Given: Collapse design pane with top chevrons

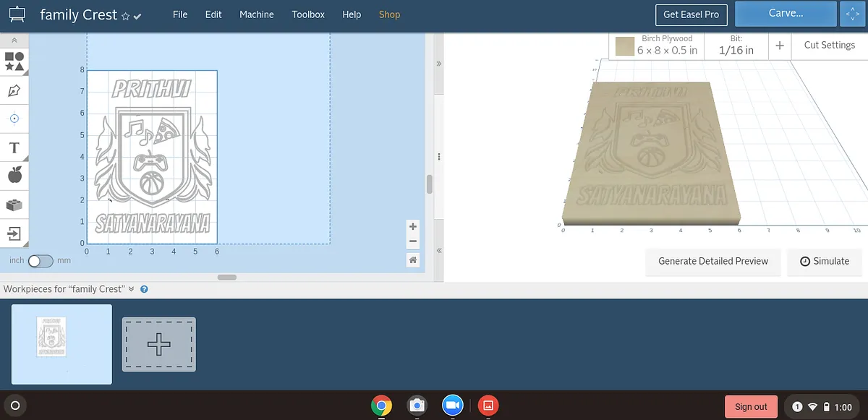Looking at the screenshot, I should pos(438,64).
